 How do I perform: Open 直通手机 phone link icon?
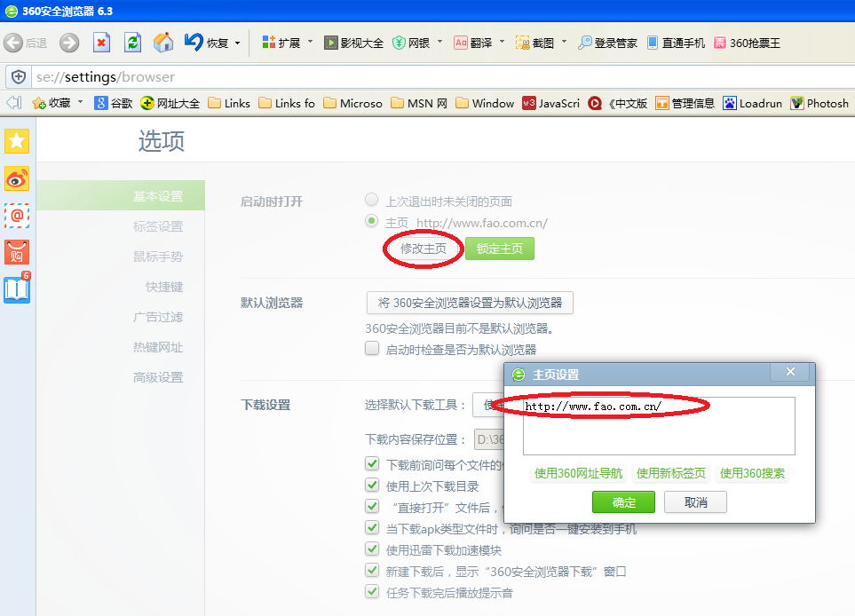click(653, 43)
